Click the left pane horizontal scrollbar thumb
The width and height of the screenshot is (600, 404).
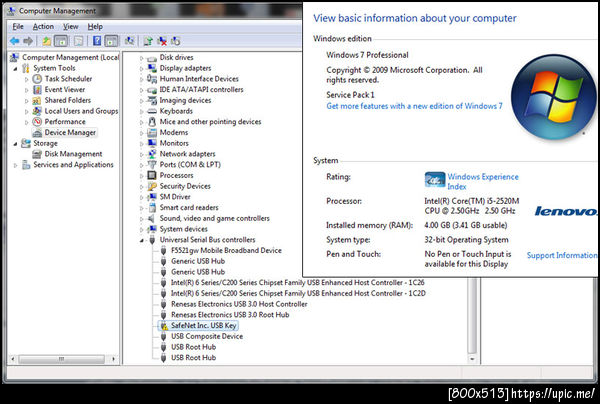click(61, 359)
